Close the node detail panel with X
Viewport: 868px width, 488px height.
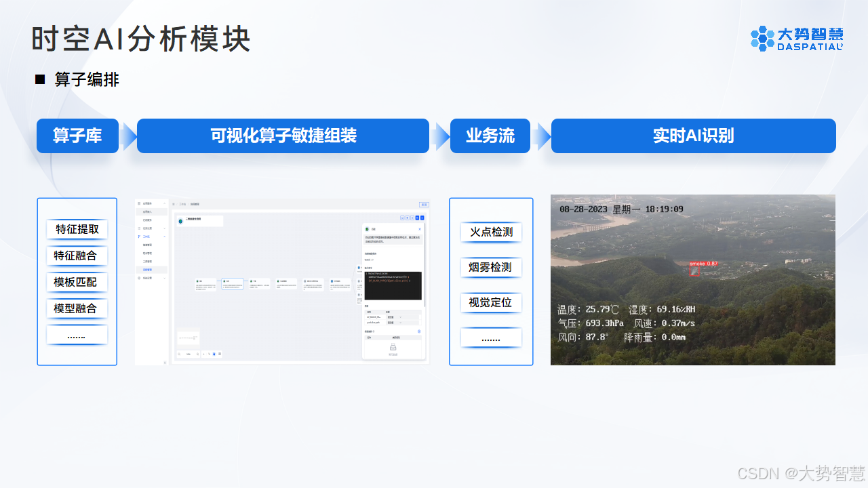point(420,229)
